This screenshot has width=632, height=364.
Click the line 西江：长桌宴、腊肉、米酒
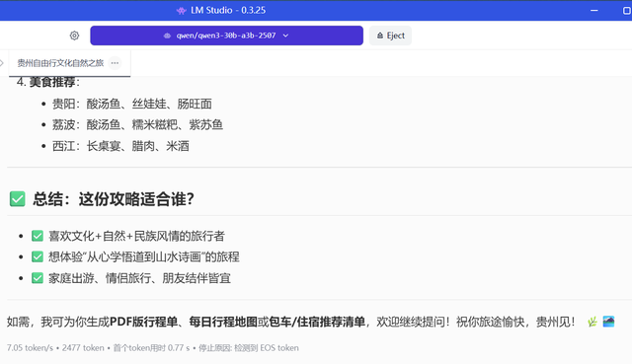click(120, 146)
